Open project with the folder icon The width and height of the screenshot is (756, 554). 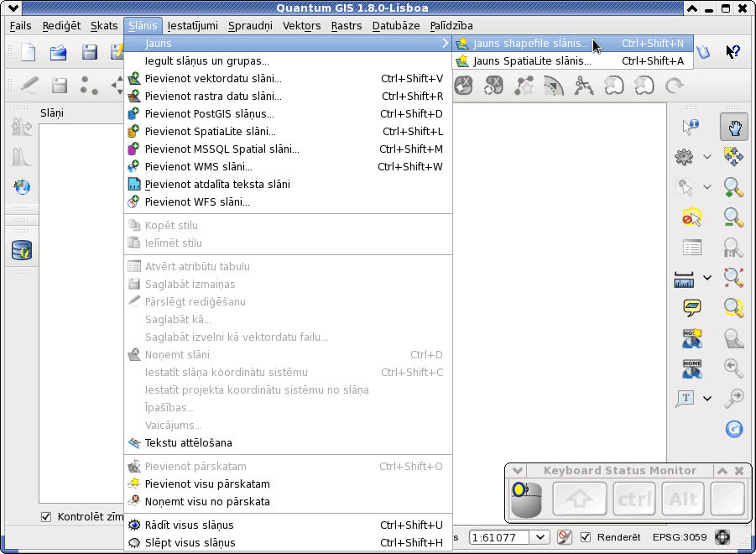59,52
